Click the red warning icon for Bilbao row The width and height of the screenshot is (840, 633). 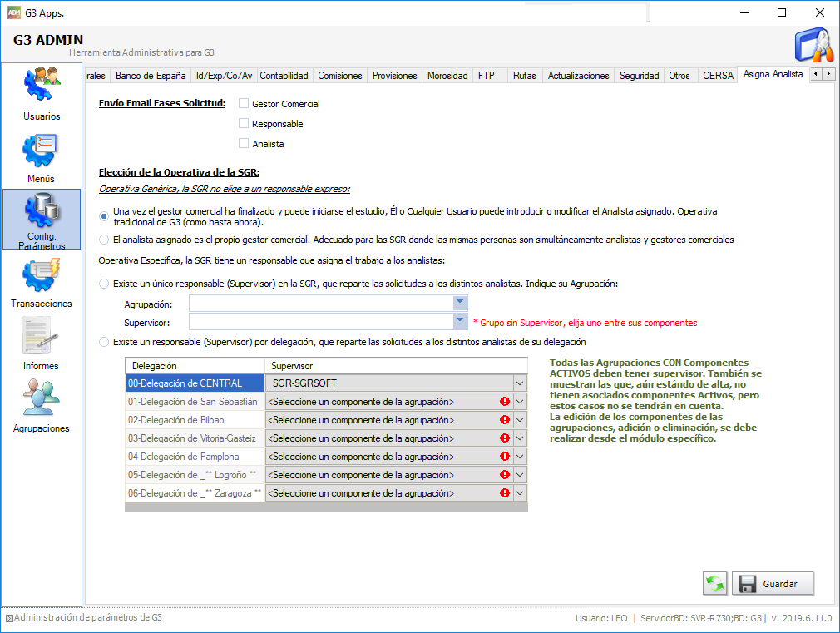click(x=505, y=420)
